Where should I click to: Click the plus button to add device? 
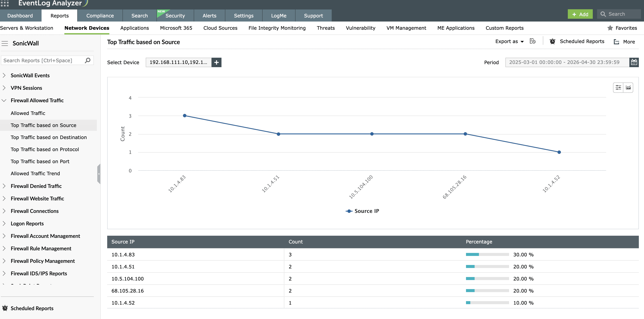[217, 62]
